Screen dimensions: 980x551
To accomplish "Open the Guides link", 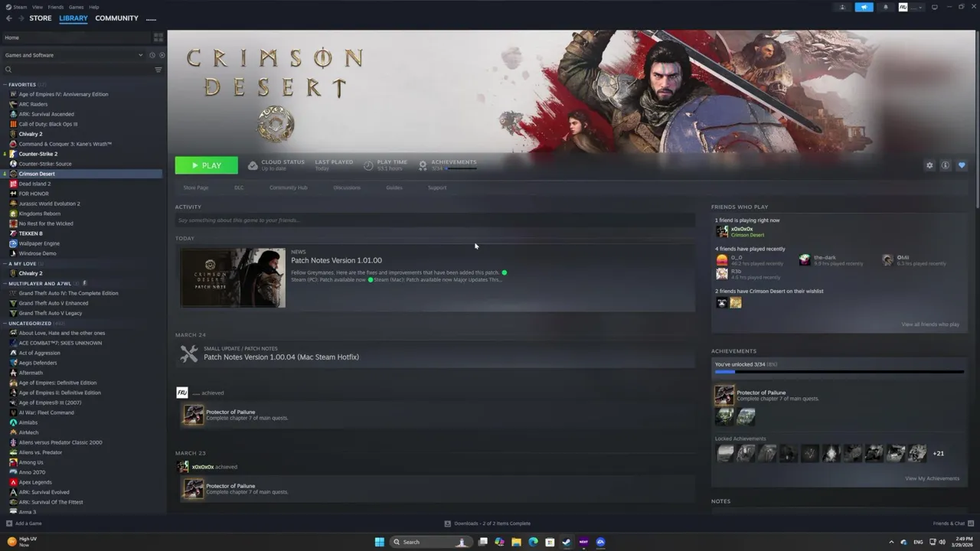I will click(x=394, y=187).
